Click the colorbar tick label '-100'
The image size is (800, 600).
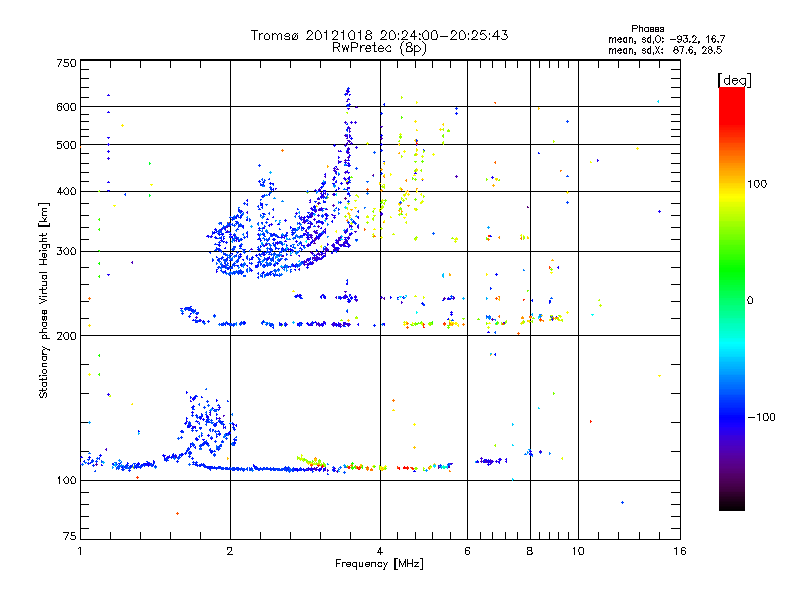pyautogui.click(x=761, y=417)
